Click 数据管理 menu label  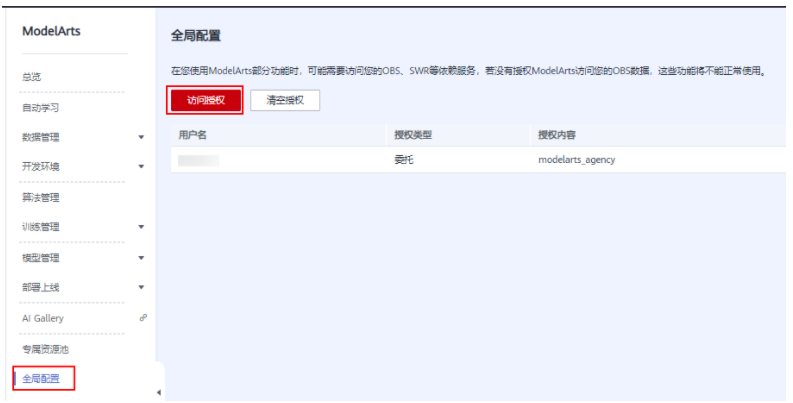click(40, 137)
